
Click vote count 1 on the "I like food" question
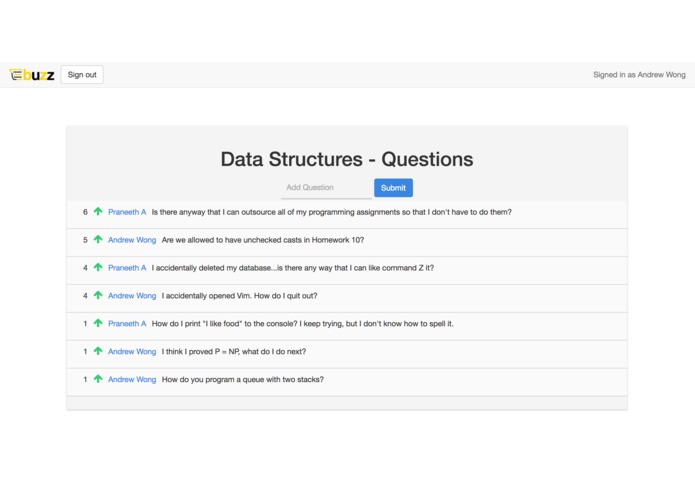[x=85, y=324]
